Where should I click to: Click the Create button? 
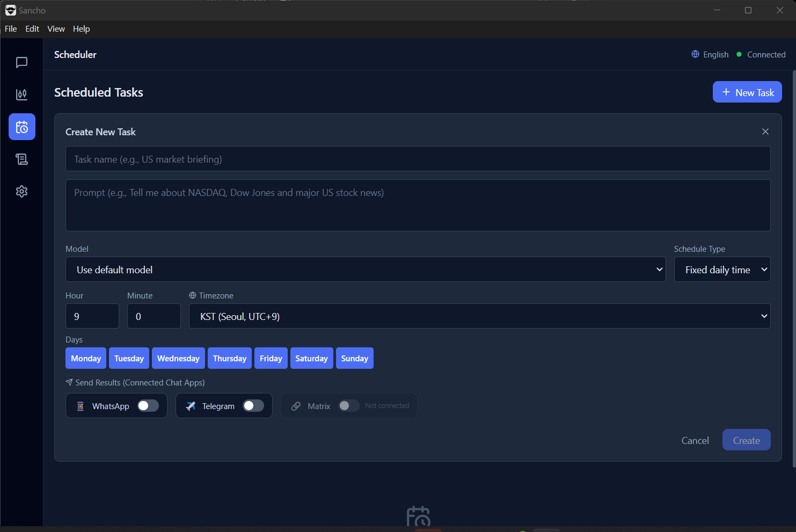point(747,440)
